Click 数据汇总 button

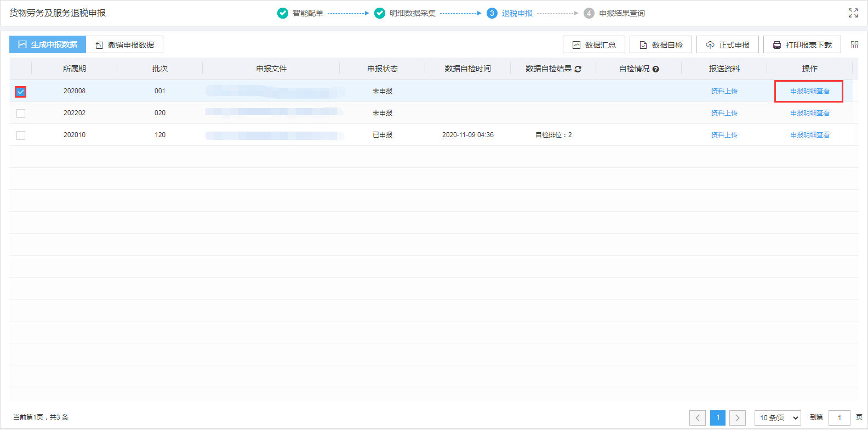[x=594, y=44]
